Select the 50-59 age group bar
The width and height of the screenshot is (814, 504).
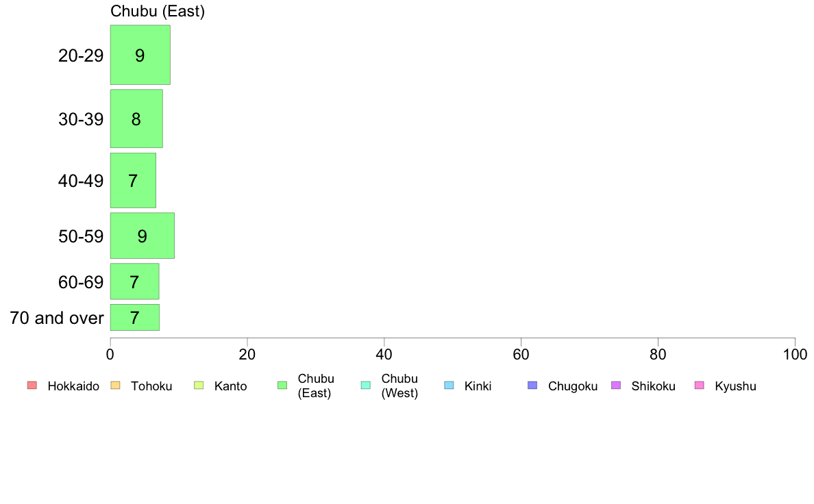143,236
